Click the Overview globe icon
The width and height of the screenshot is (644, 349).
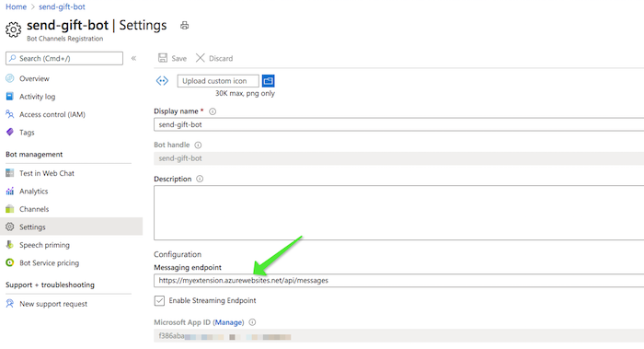(x=10, y=78)
